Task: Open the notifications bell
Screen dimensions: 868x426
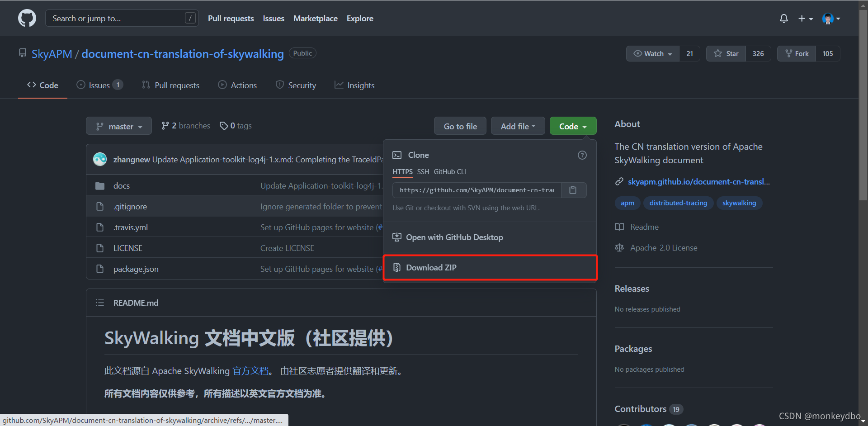Action: point(784,19)
